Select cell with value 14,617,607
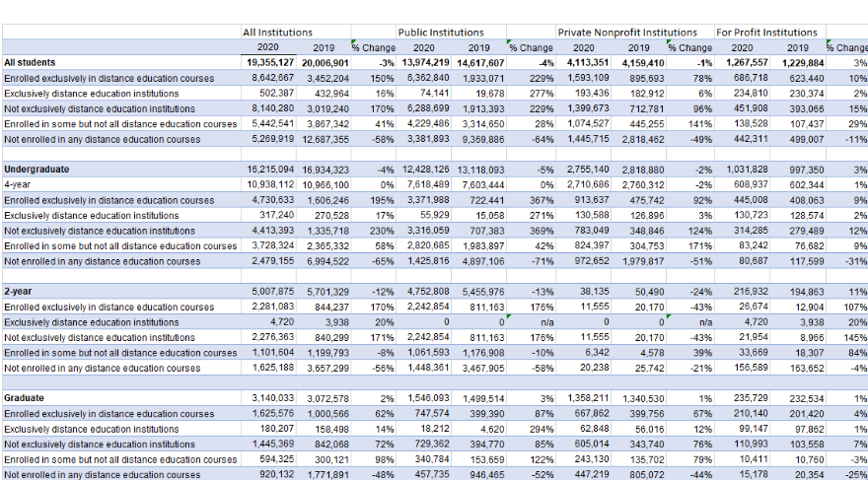 tap(479, 63)
